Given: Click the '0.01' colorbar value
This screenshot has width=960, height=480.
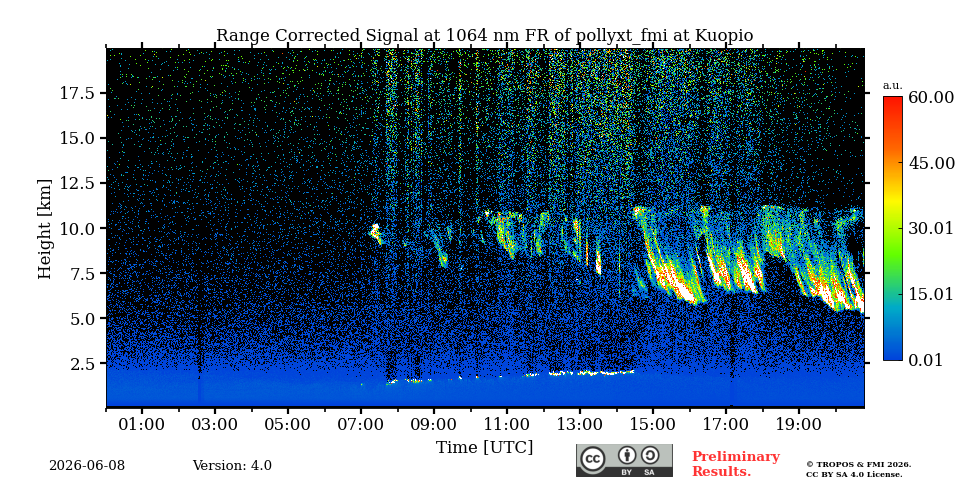Looking at the screenshot, I should [926, 359].
